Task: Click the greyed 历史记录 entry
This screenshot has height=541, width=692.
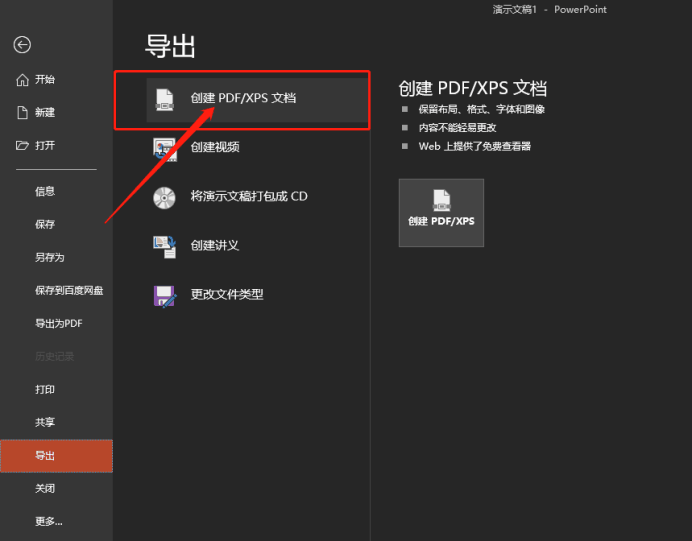Action: click(56, 357)
